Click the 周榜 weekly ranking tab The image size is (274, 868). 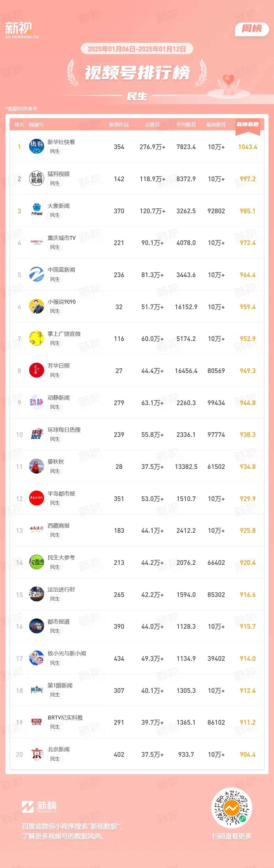click(252, 29)
